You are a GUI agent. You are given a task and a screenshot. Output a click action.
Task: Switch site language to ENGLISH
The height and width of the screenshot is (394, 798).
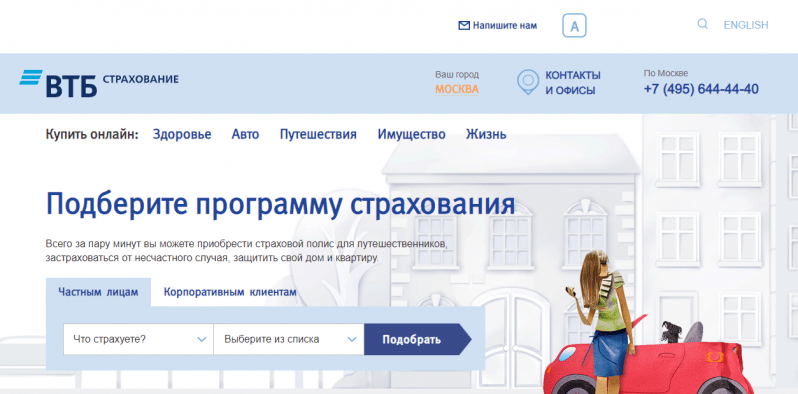click(746, 25)
